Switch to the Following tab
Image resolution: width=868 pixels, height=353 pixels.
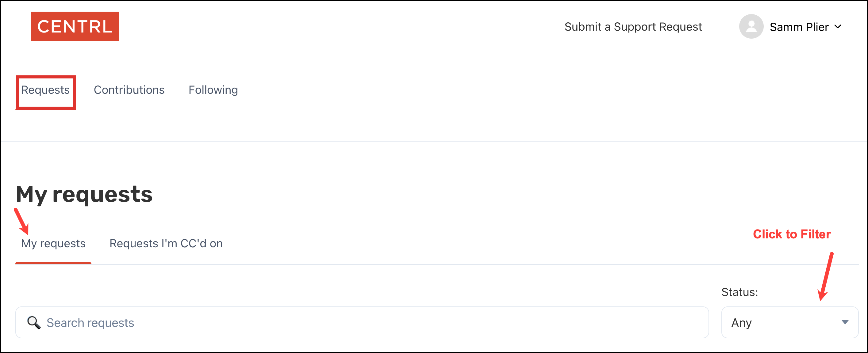(x=213, y=90)
